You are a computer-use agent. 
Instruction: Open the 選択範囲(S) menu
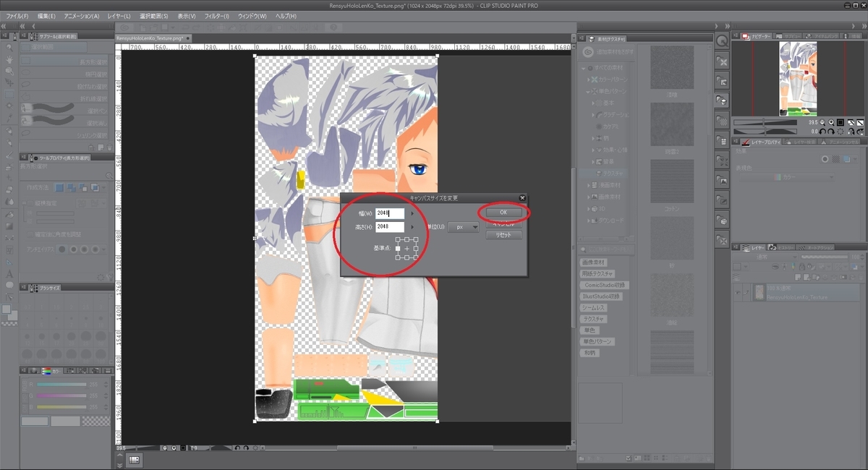point(154,16)
